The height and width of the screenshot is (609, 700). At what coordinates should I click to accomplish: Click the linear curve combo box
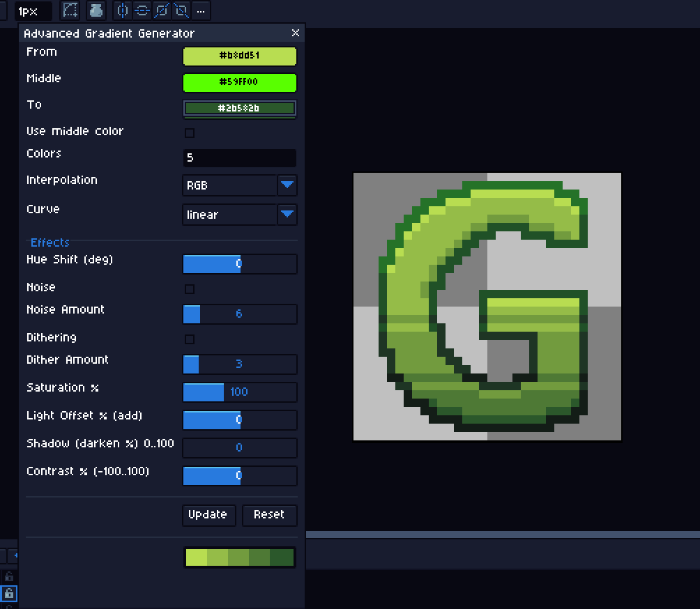(x=230, y=215)
